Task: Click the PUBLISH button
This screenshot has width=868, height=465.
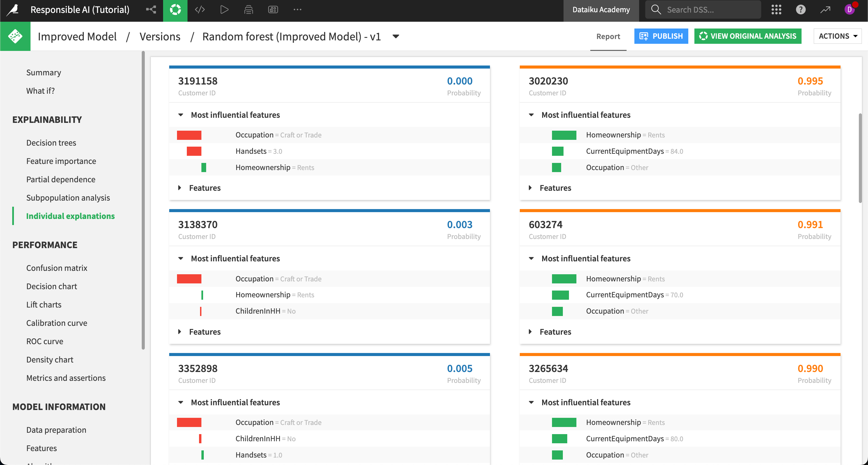Action: (661, 36)
